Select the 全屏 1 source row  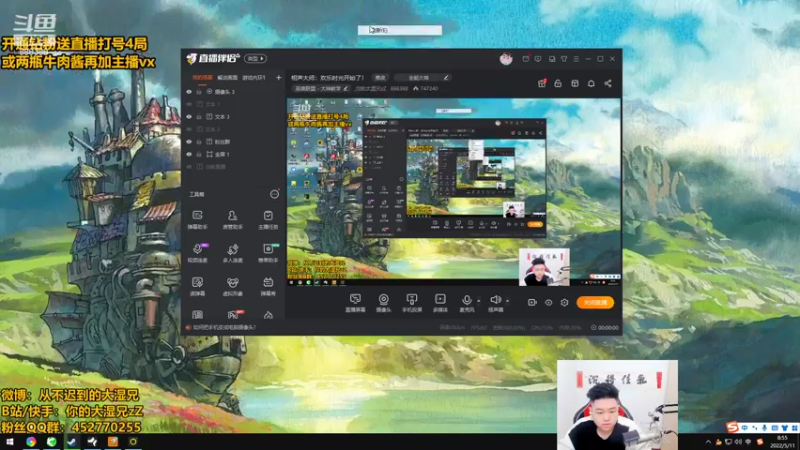click(x=234, y=154)
